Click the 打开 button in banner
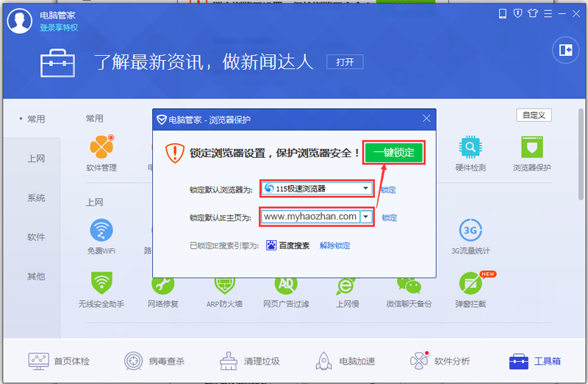 point(345,62)
